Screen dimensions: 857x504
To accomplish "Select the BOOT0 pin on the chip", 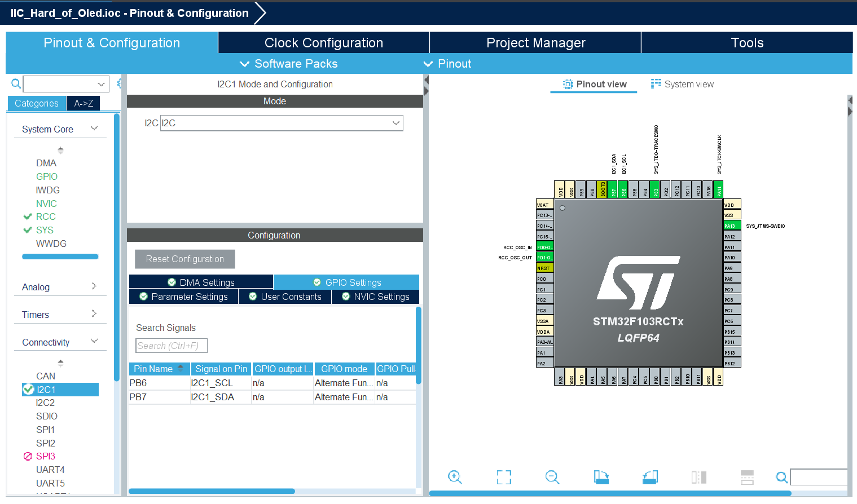I will [x=602, y=189].
